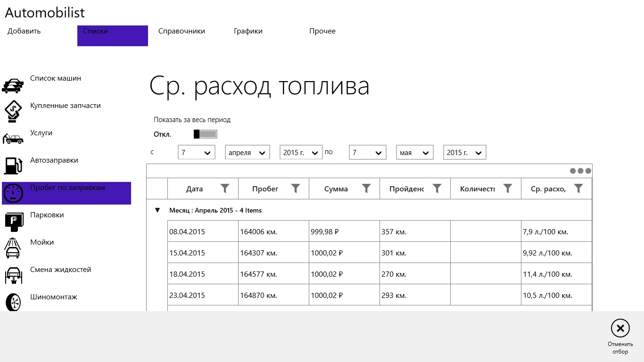
Task: Filter the Сумма column
Action: click(366, 189)
